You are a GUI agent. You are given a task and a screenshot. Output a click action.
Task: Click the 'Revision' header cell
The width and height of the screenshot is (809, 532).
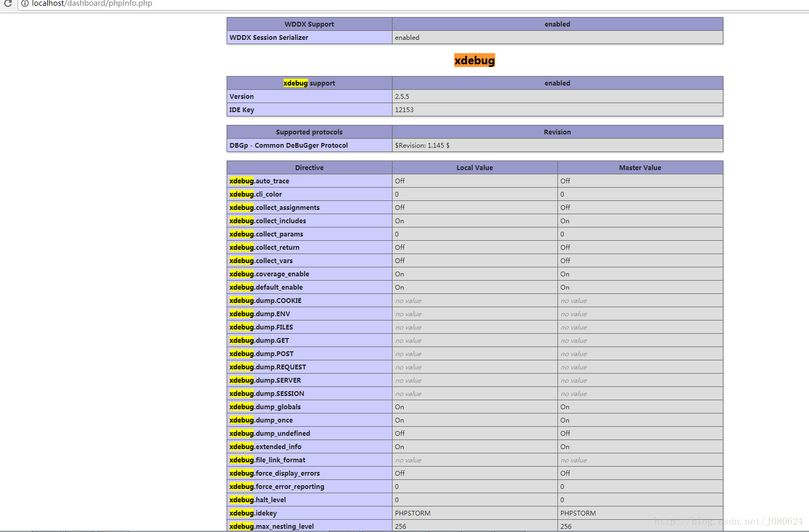tap(557, 132)
